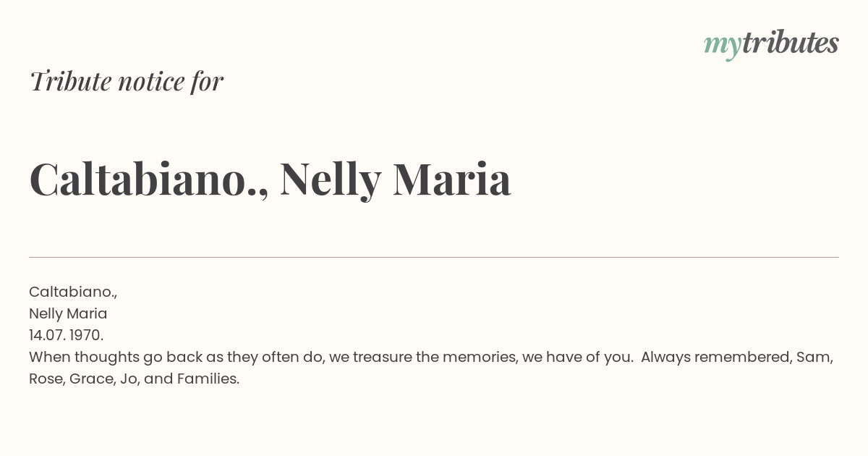Viewport: 868px width, 456px height.
Task: Click the date 14.07. 1970.
Action: (x=67, y=335)
